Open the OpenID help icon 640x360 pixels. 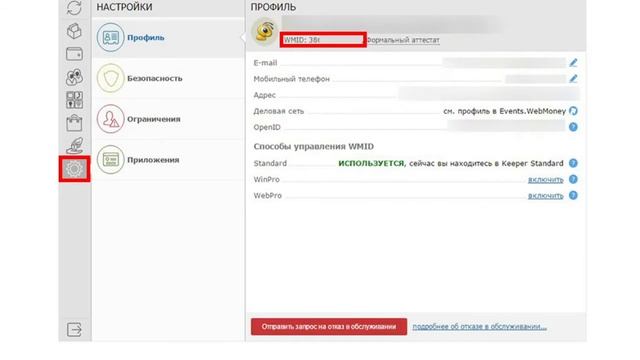tap(573, 127)
